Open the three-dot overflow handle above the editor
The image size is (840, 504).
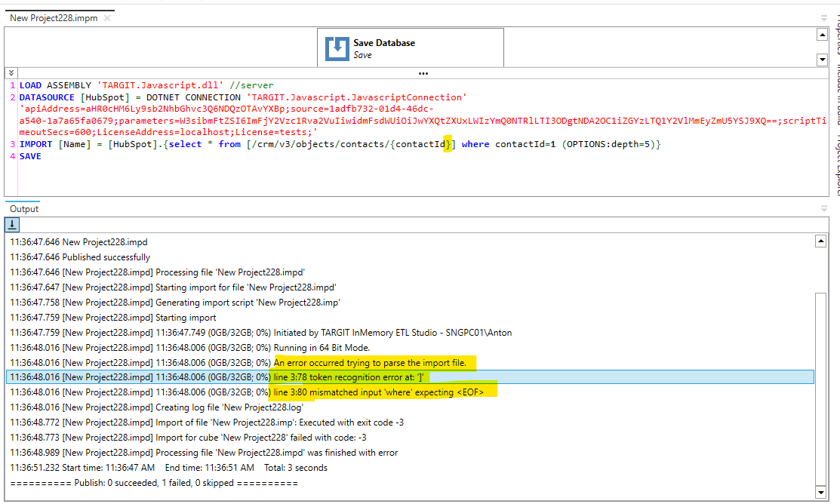point(423,73)
